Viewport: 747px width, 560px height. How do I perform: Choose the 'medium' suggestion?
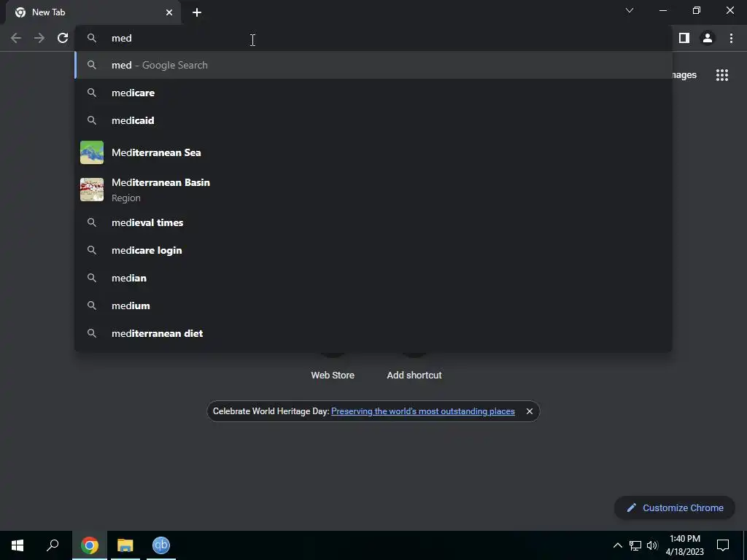point(373,306)
